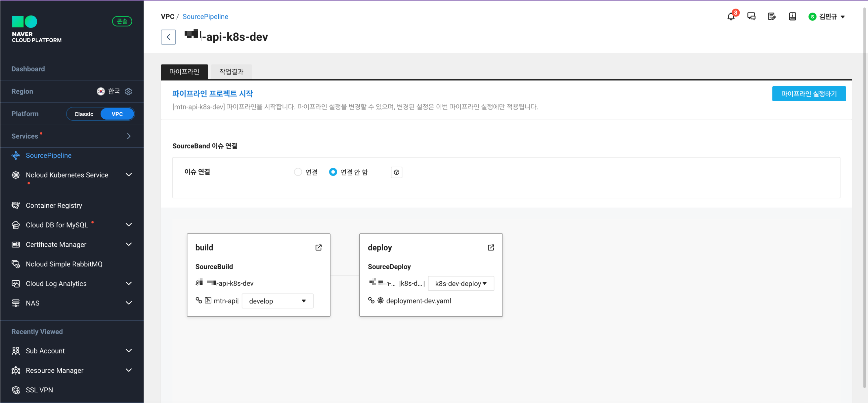Open Container Registry in the sidebar
Screen dimensions: 868x403
click(x=54, y=205)
